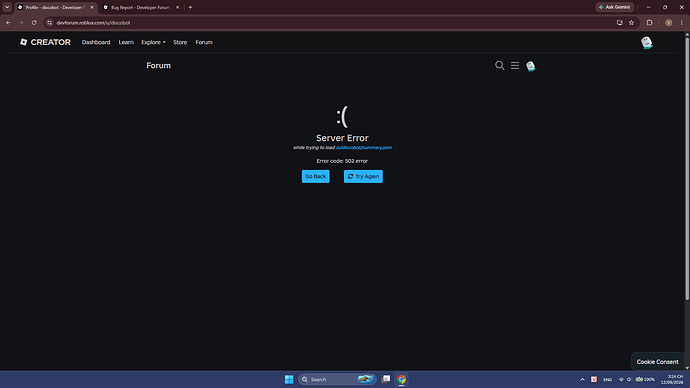Viewport: 690px width, 388px height.
Task: Open the Task View taskbar icon
Action: pos(386,379)
